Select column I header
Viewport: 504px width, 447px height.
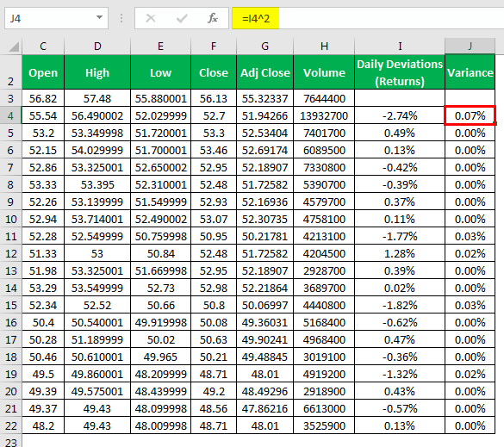point(400,47)
